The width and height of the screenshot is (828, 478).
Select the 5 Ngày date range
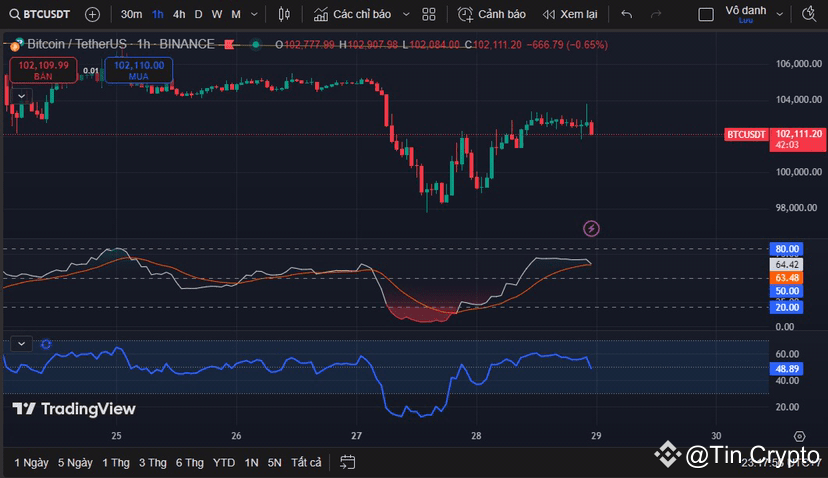75,463
